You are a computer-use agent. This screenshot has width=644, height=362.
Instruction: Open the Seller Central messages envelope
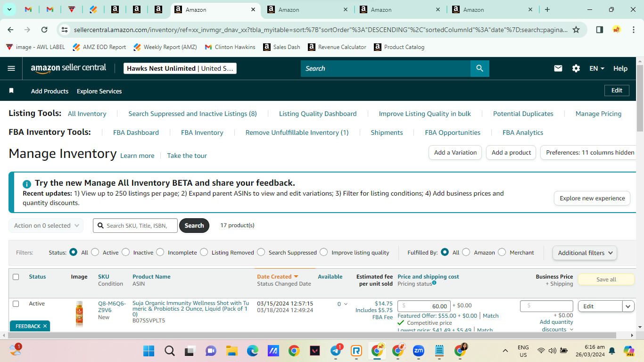click(558, 68)
